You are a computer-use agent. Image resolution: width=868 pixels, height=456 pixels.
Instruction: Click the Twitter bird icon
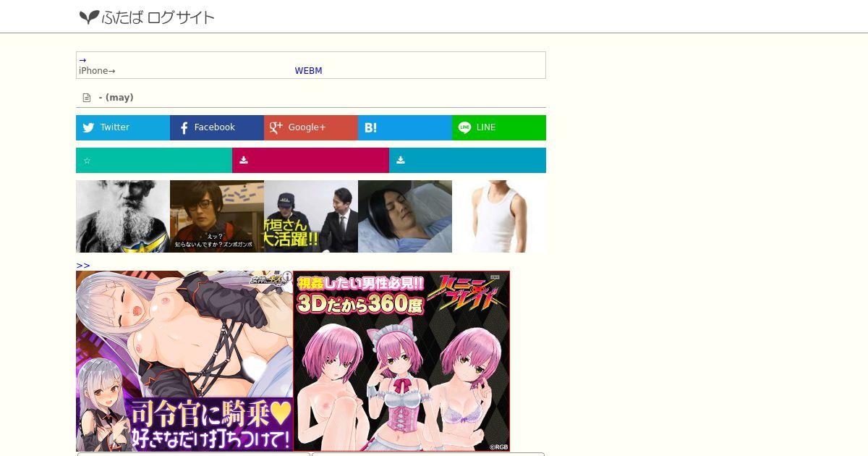coord(88,128)
